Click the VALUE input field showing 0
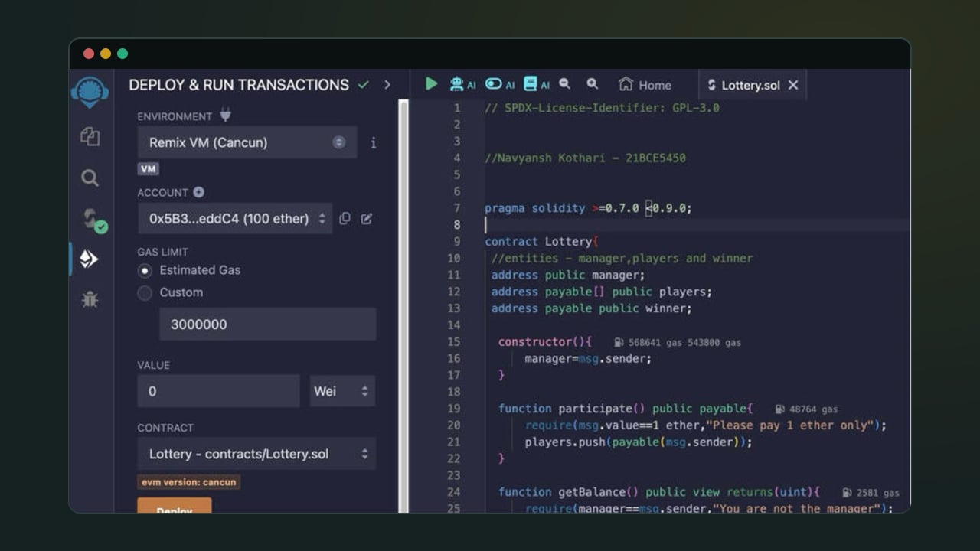This screenshot has width=980, height=551. [x=218, y=391]
